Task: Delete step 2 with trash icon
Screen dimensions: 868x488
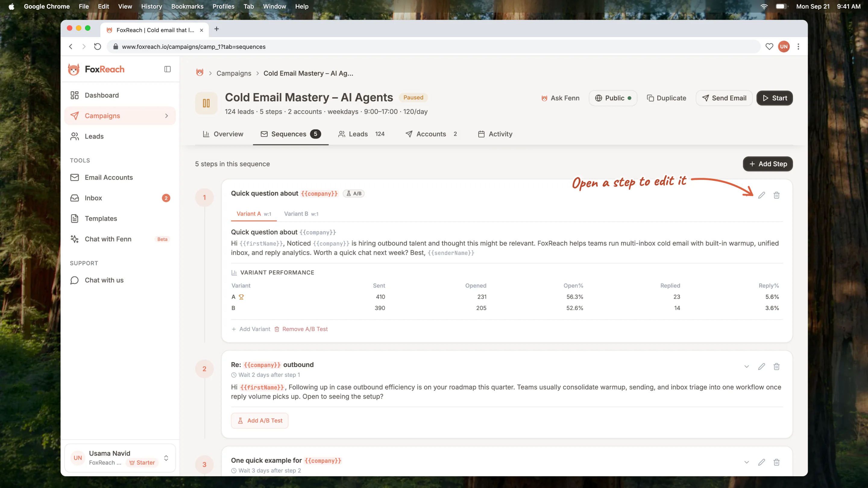Action: (x=776, y=366)
